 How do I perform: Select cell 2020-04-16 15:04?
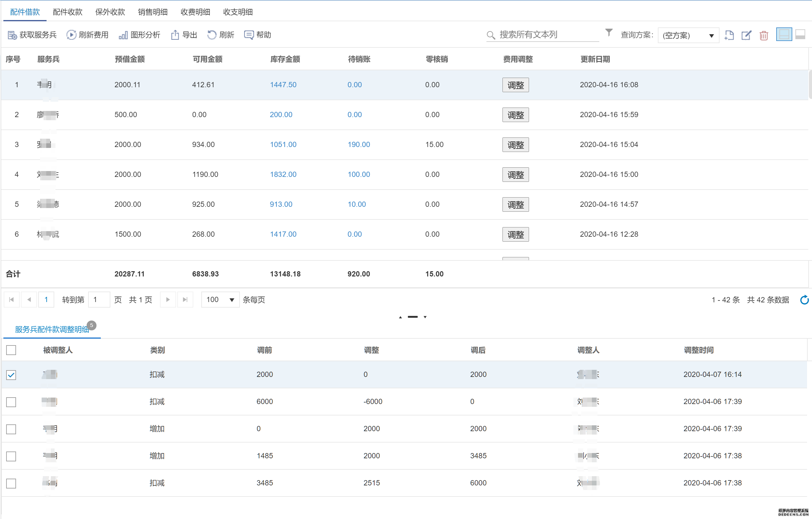[x=609, y=145]
